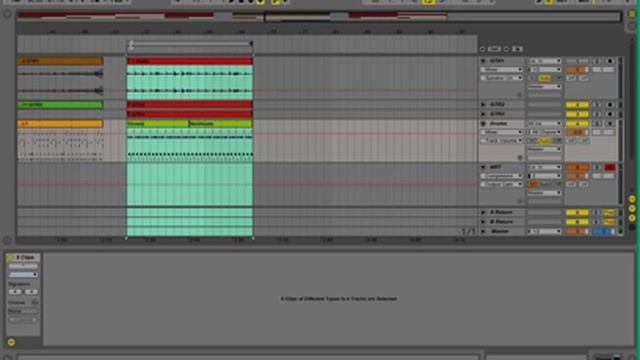Screen dimensions: 640x360
Task: Click Drums track volume orange field
Action: (577, 132)
